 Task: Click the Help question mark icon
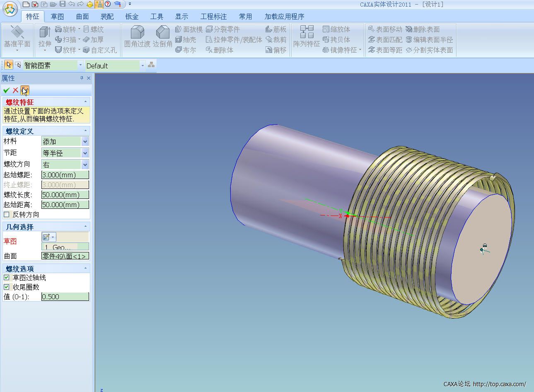point(108,4)
